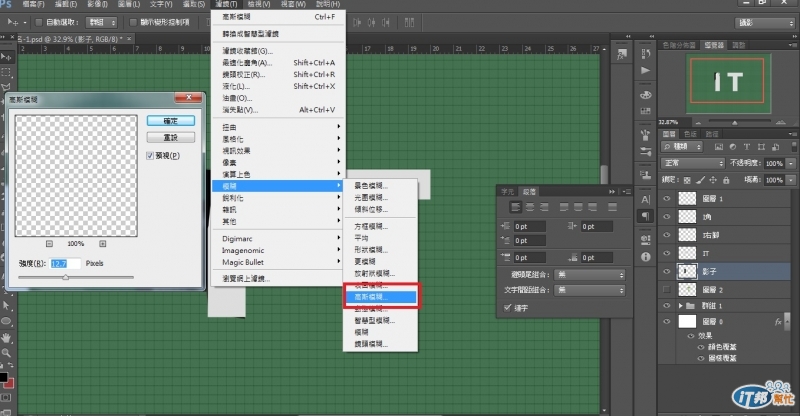Open the Digimarc filter submenu
800x416 pixels.
point(278,238)
